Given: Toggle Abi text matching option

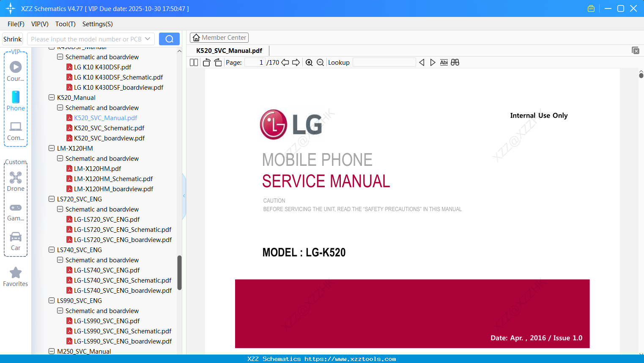Looking at the screenshot, I should coord(444,62).
